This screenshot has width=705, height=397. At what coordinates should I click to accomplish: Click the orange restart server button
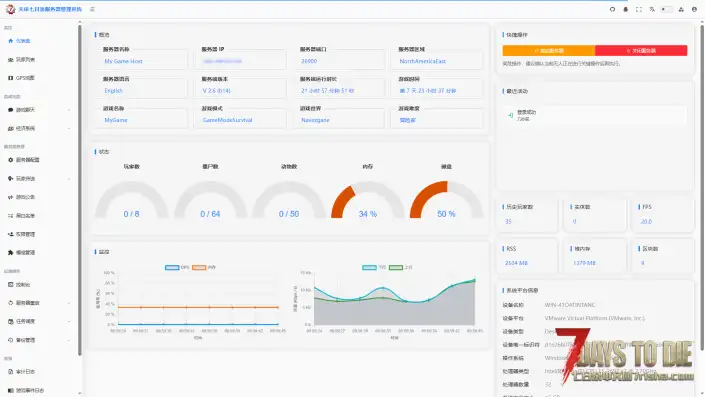pos(549,51)
